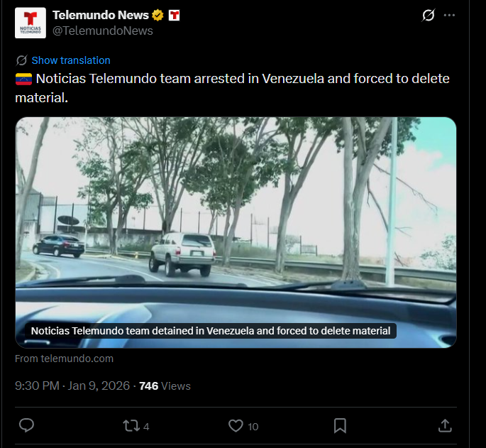Image resolution: width=486 pixels, height=448 pixels.
Task: Click the Venezuela flag emoji in post
Action: click(23, 79)
